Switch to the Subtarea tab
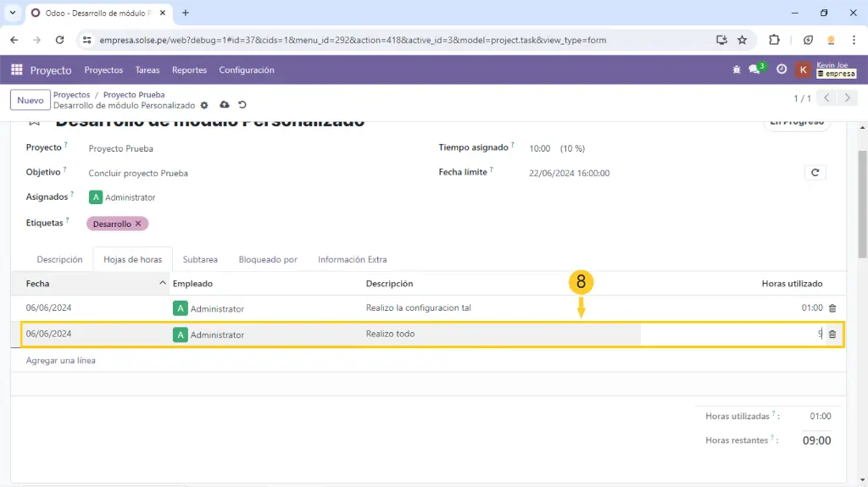Screen dimensions: 868x487 200,259
